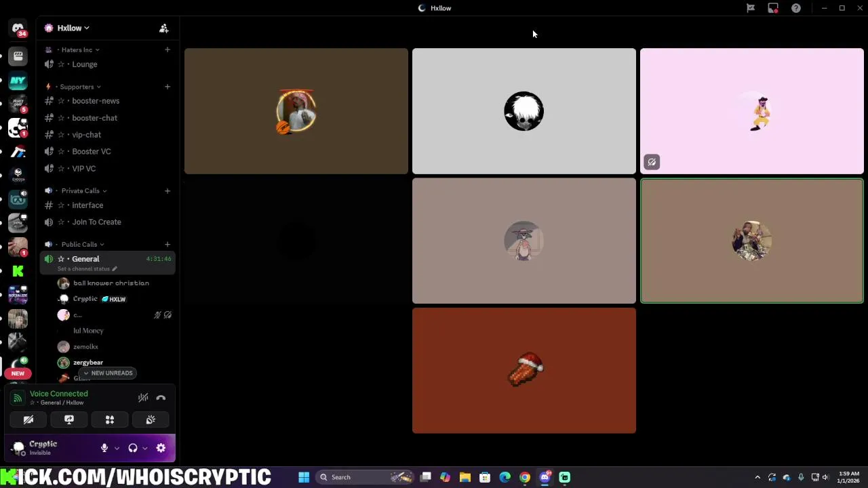Open the booster-news channel
The height and width of the screenshot is (488, 868).
pyautogui.click(x=108, y=101)
